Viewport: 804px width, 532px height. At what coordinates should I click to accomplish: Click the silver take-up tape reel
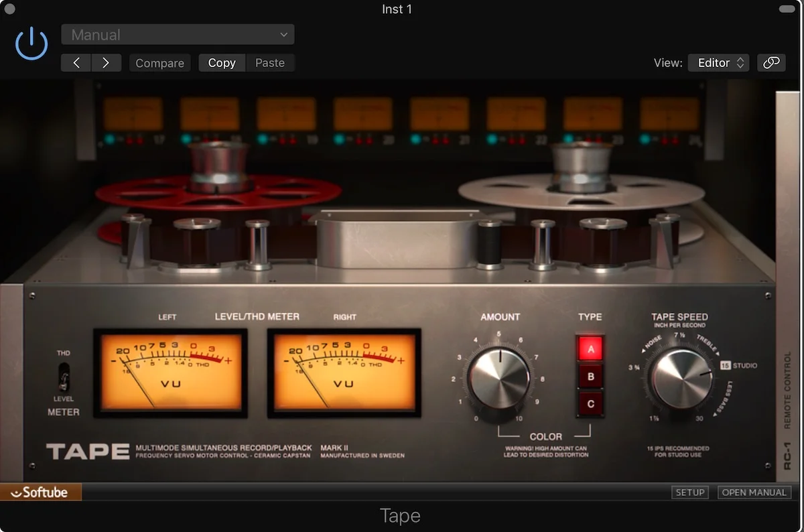point(580,191)
